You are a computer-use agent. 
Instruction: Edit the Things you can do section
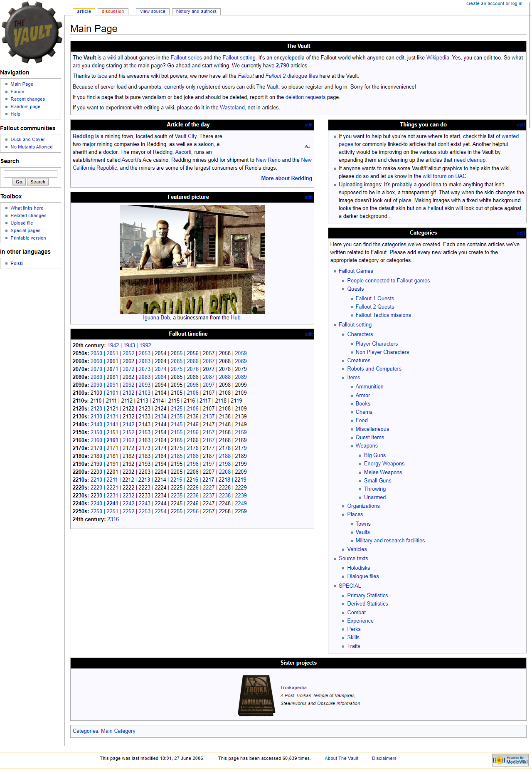tap(521, 125)
